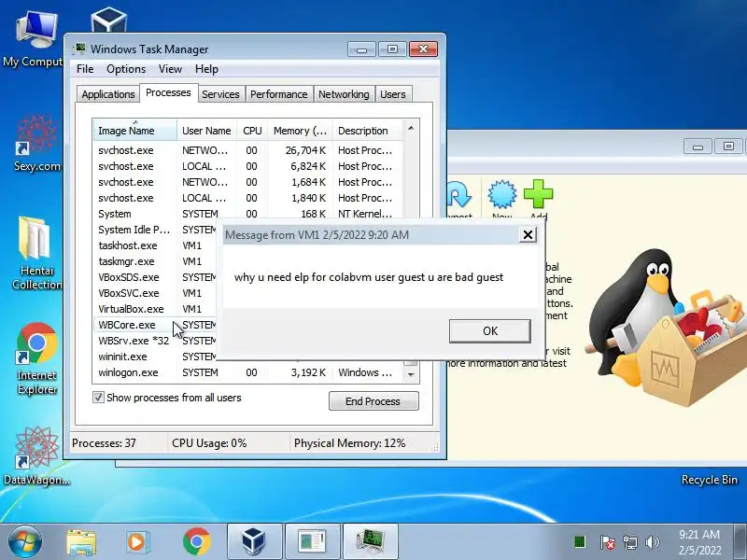Open the Recycle Bin desktop label
Image resolution: width=747 pixels, height=560 pixels.
pos(709,480)
